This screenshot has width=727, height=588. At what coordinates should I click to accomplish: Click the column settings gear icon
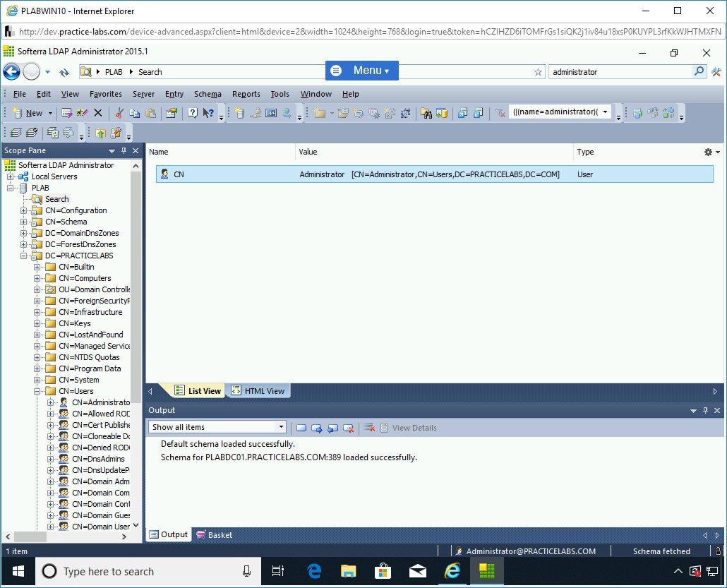tap(709, 152)
